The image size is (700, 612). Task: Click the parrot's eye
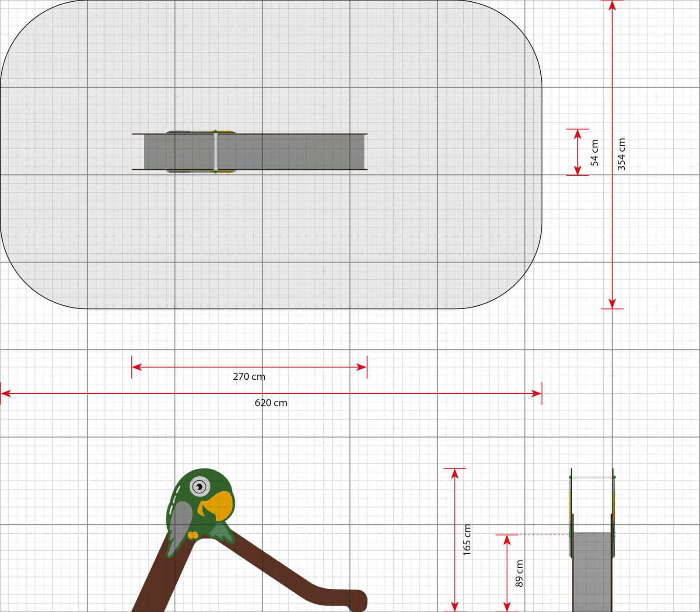click(x=200, y=486)
